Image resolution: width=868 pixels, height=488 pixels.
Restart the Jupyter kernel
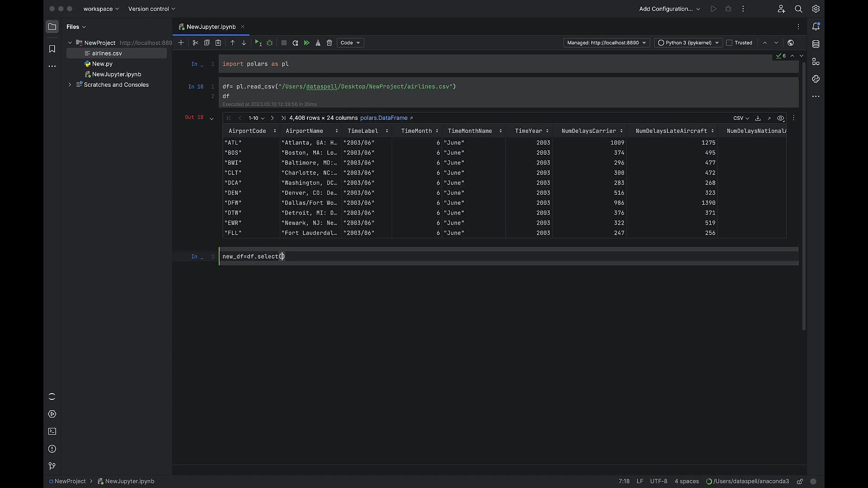tap(295, 42)
